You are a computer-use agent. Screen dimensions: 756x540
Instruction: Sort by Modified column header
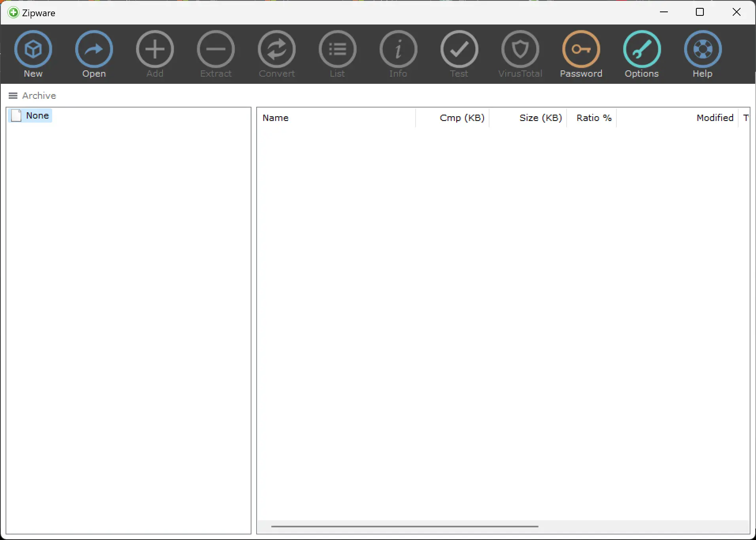pos(677,118)
